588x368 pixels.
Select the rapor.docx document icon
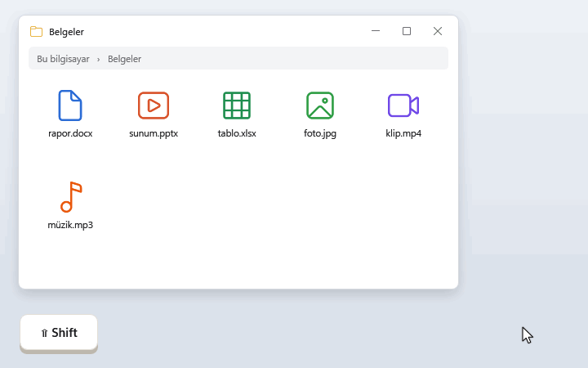coord(70,105)
